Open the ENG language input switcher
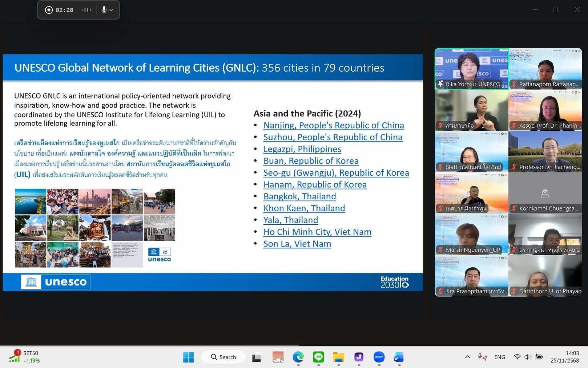The width and height of the screenshot is (588, 368). pos(499,357)
